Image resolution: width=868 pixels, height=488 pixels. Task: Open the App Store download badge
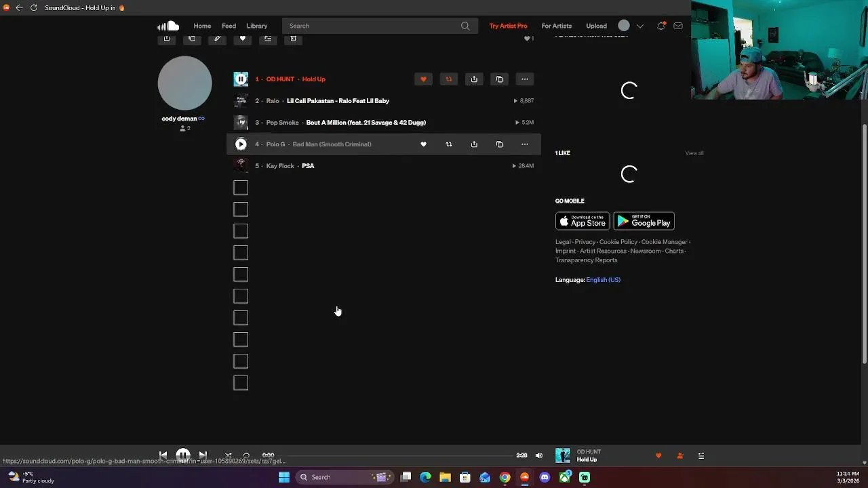583,222
